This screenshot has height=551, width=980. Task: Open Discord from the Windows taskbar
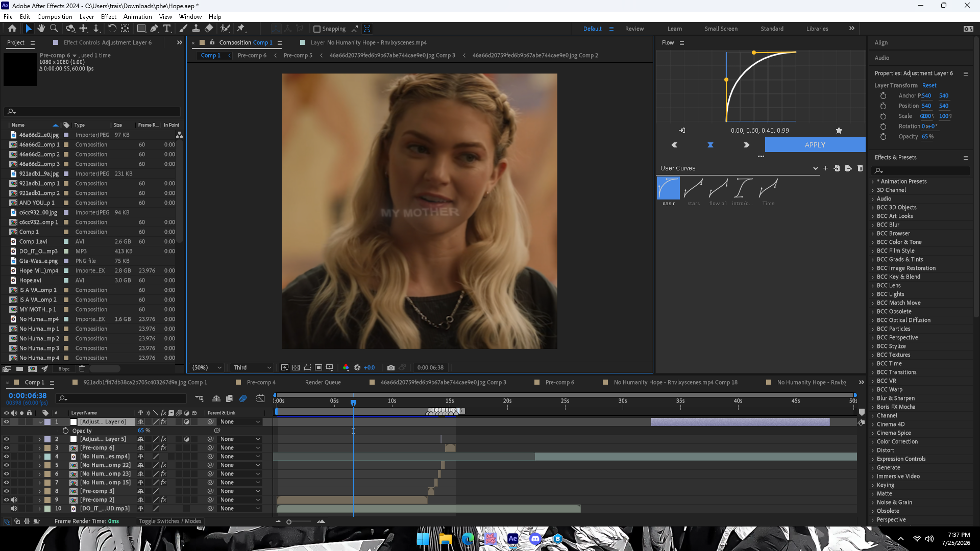535,539
